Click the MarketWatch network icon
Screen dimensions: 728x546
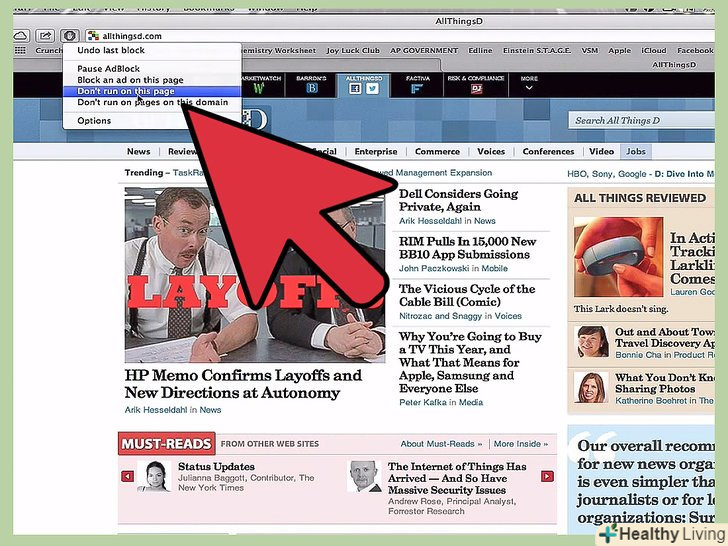point(259,88)
